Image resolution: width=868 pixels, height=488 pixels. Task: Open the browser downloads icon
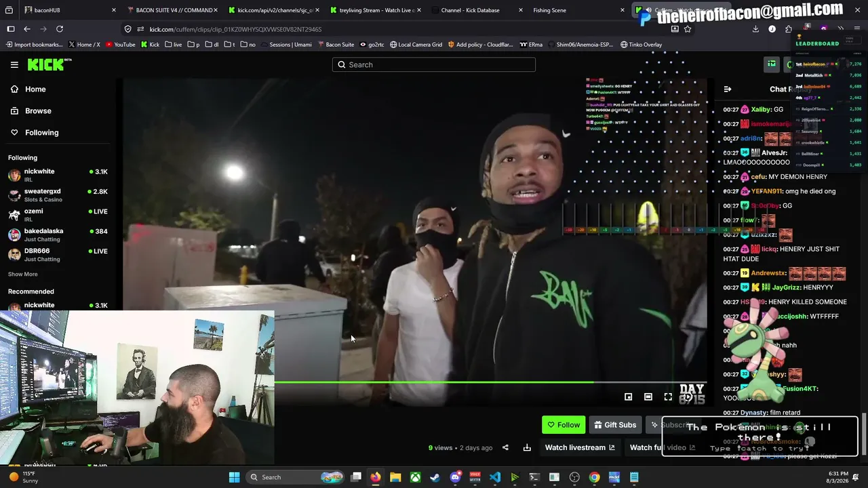(755, 29)
